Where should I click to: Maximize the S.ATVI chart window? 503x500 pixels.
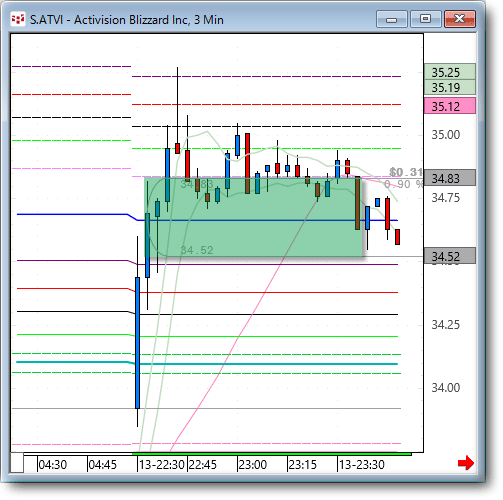click(x=425, y=19)
